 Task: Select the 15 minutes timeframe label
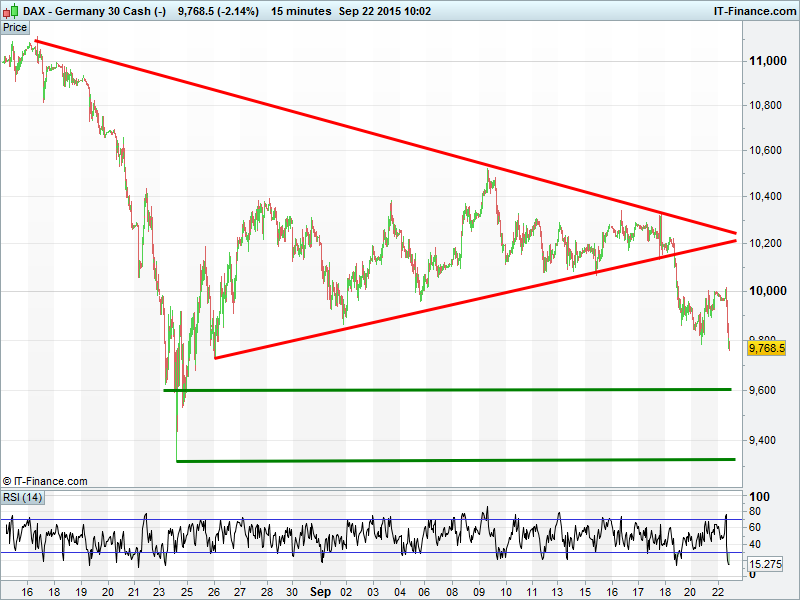(300, 11)
